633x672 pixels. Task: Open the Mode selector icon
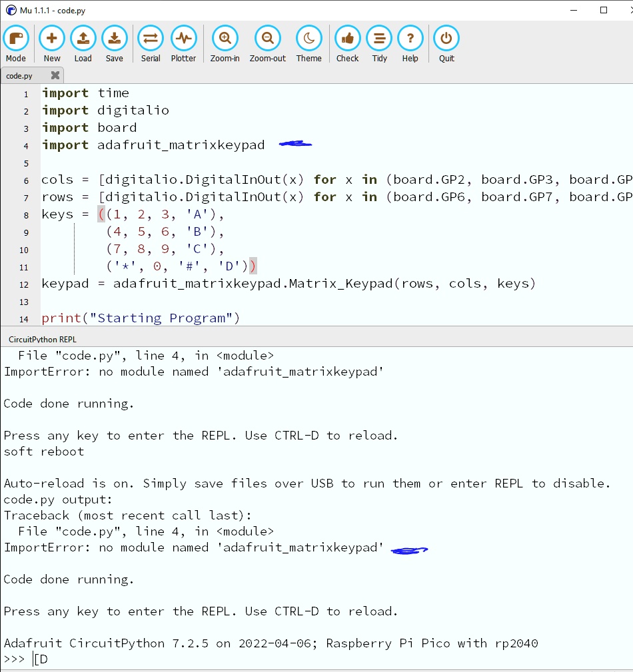click(x=16, y=38)
